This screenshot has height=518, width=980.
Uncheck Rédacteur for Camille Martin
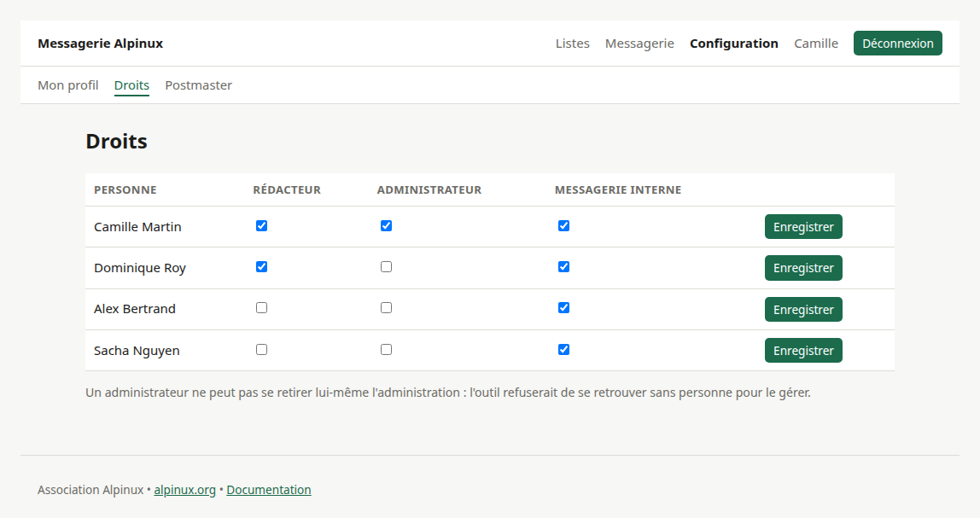(262, 225)
